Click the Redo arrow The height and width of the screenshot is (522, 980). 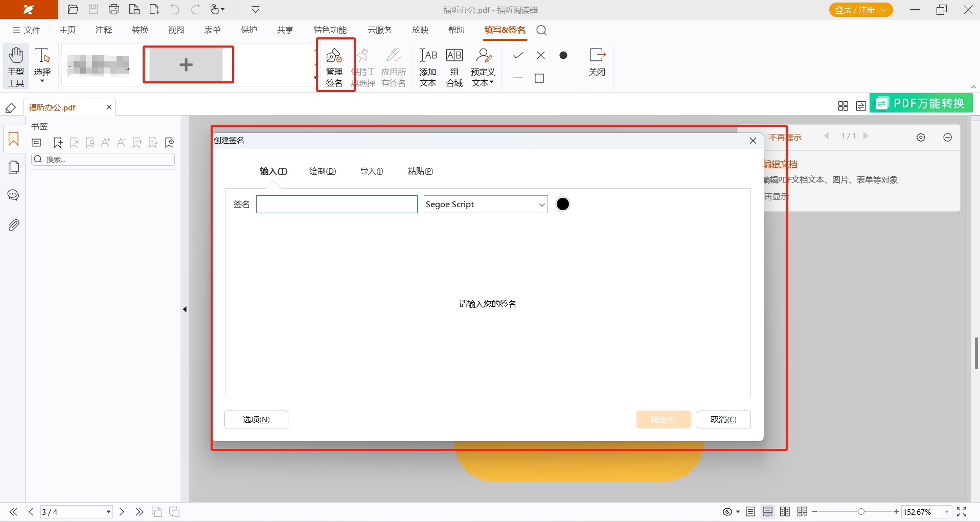click(x=195, y=9)
